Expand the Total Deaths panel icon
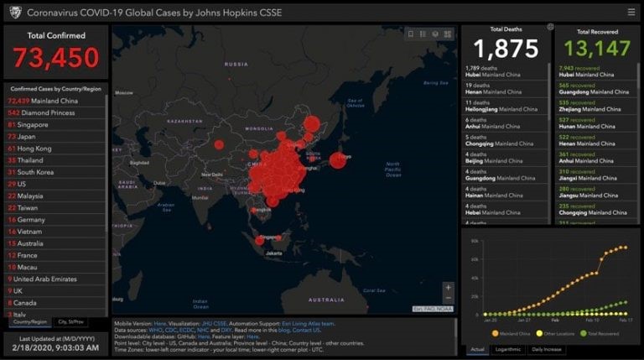This screenshot has height=360, width=644. 550,27
